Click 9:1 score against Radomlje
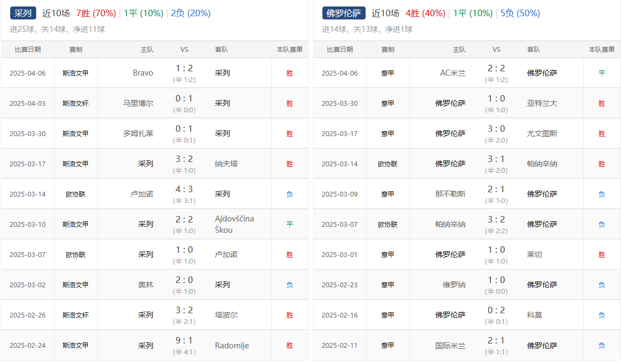Image resolution: width=621 pixels, height=364 pixels. (184, 340)
